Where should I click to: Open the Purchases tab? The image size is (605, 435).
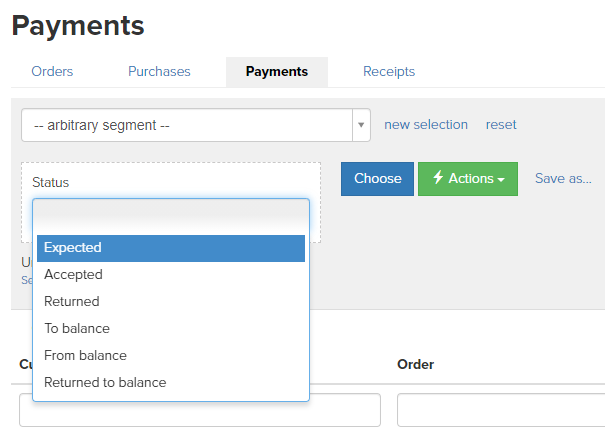coord(159,71)
